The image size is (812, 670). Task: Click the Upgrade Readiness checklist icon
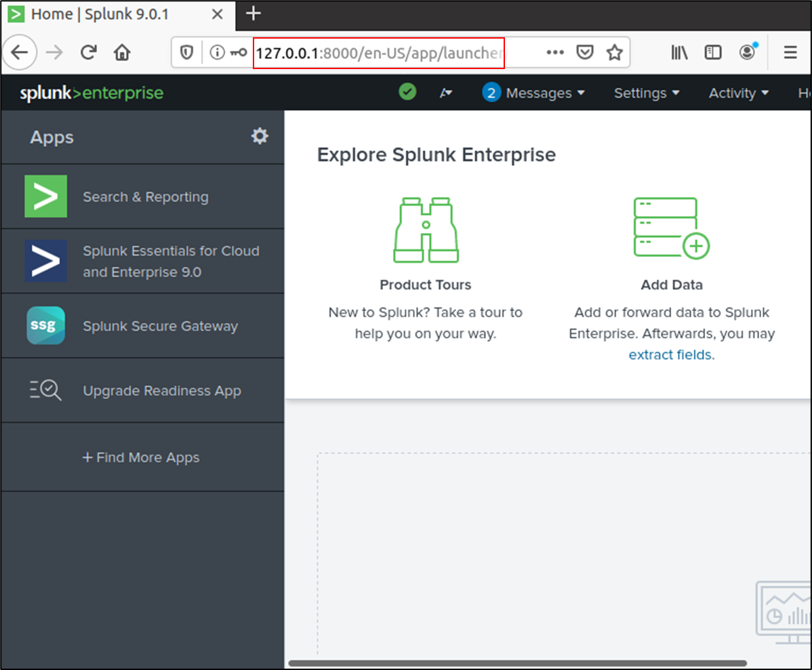(45, 390)
